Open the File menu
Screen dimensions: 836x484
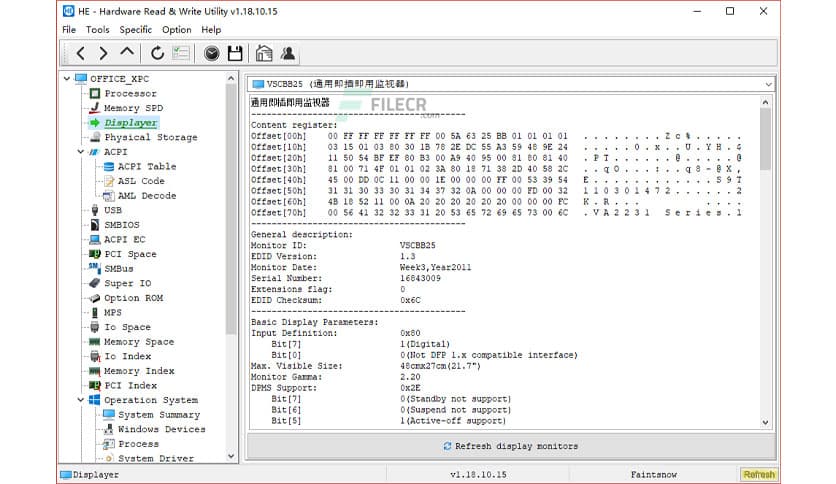coord(69,30)
